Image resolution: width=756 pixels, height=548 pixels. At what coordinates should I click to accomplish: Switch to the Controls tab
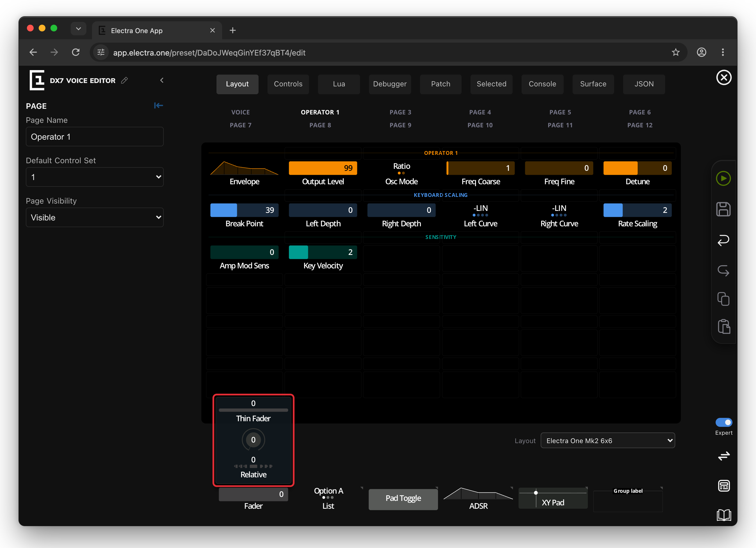click(288, 84)
